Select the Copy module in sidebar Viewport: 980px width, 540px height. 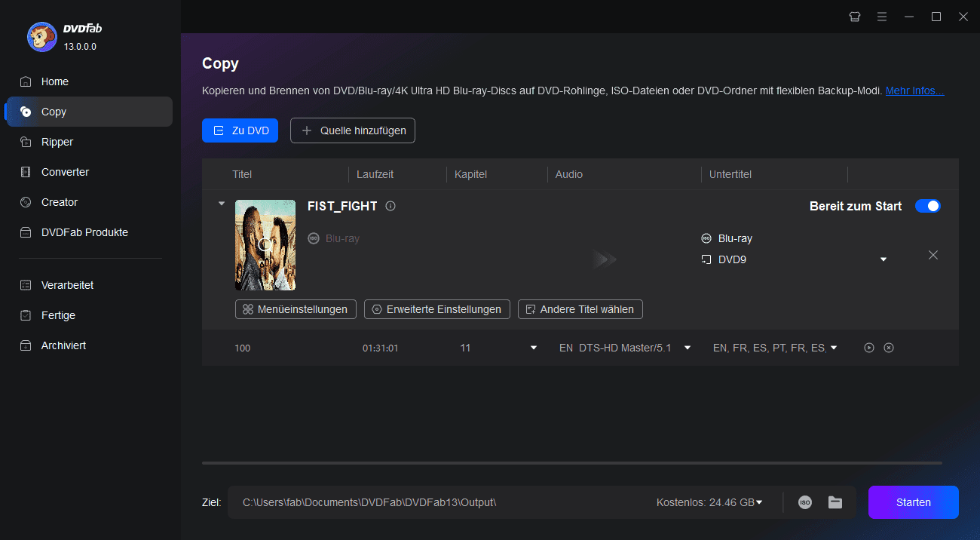(x=90, y=112)
